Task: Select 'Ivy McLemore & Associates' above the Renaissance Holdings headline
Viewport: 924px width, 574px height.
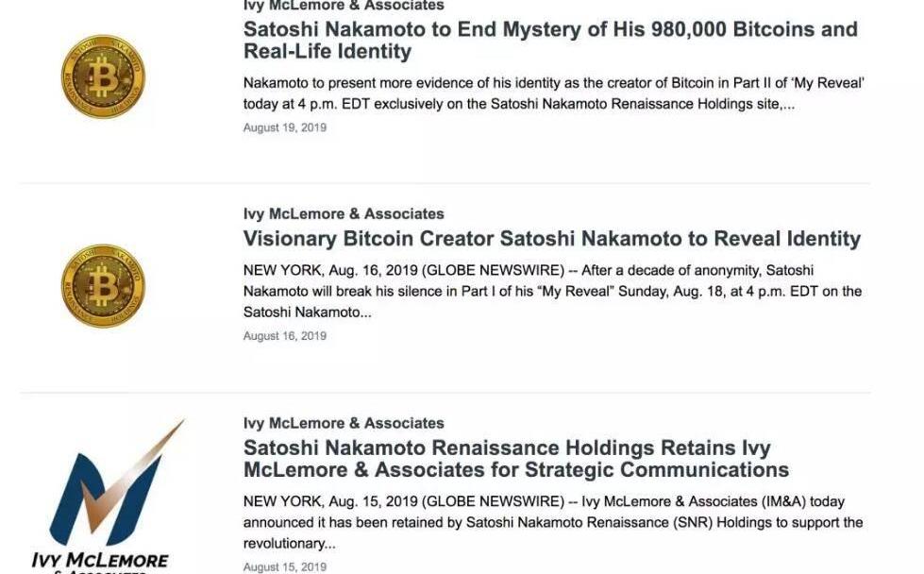Action: (x=344, y=424)
